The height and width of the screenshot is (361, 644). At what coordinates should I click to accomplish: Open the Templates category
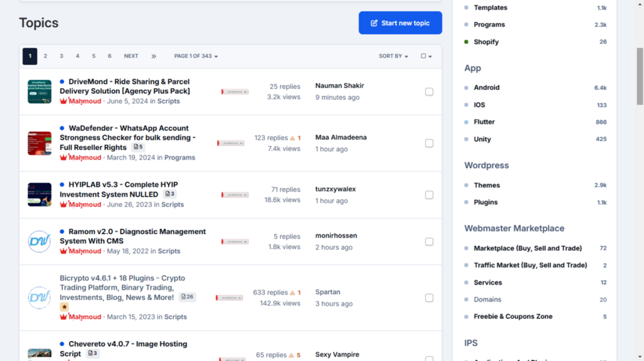490,7
